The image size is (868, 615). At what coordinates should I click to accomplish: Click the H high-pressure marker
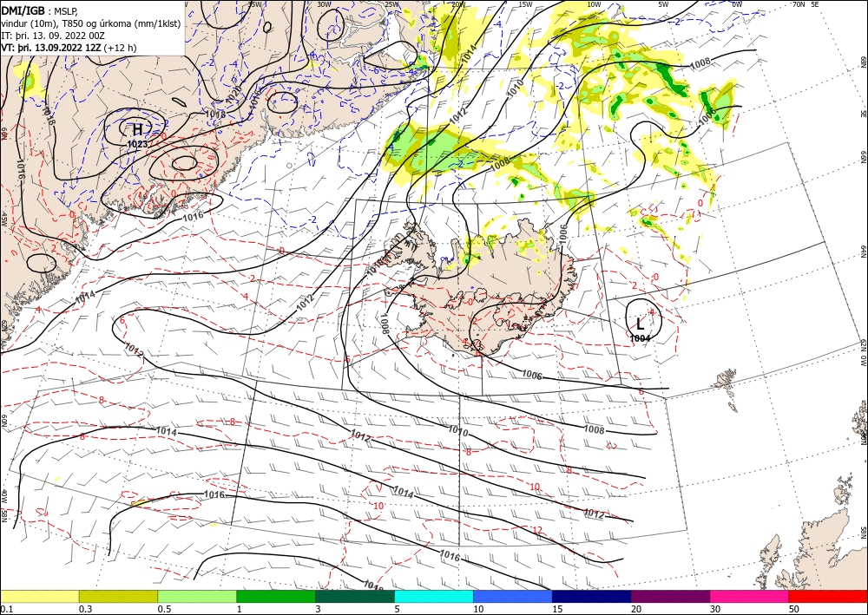click(137, 130)
